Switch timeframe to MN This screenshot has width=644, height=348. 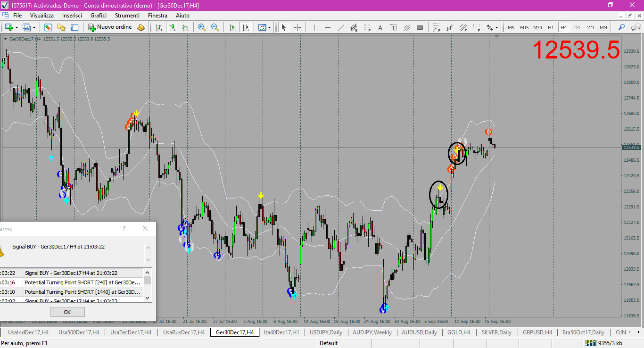click(x=603, y=27)
